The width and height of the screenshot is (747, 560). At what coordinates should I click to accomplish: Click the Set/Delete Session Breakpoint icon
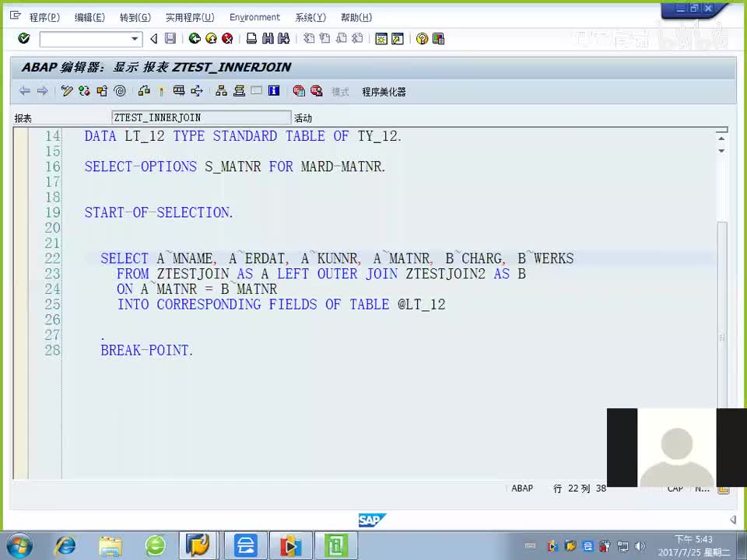(x=299, y=91)
